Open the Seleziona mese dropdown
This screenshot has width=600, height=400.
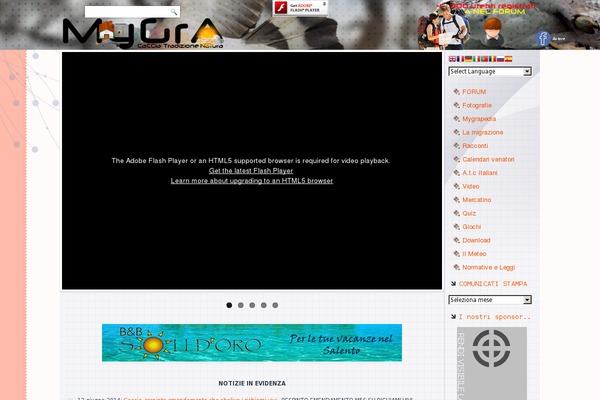tap(490, 300)
